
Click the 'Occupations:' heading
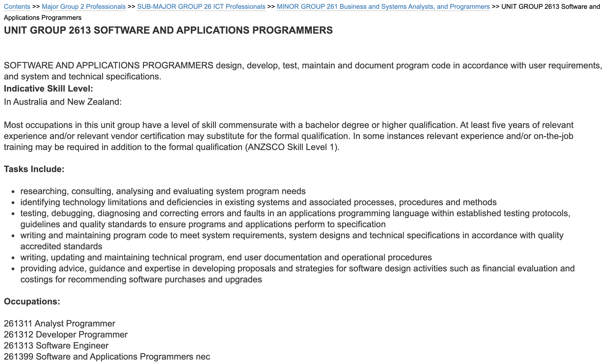point(32,301)
